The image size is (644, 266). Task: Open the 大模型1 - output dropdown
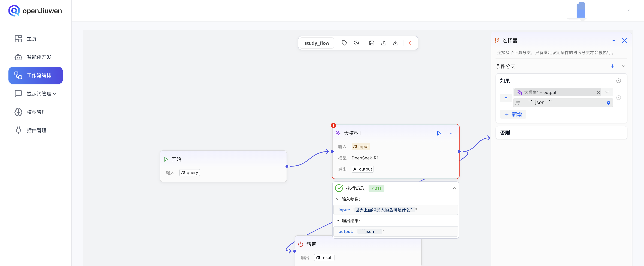(x=607, y=92)
